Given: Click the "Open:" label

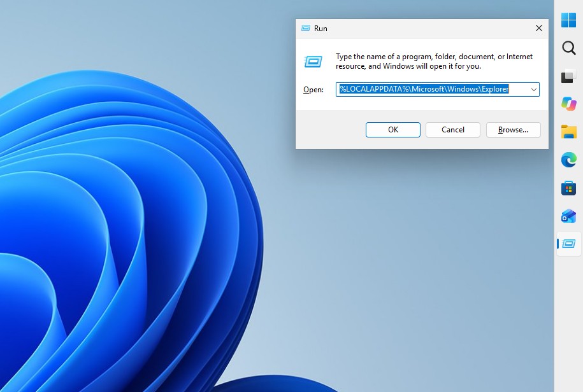Looking at the screenshot, I should coord(313,90).
